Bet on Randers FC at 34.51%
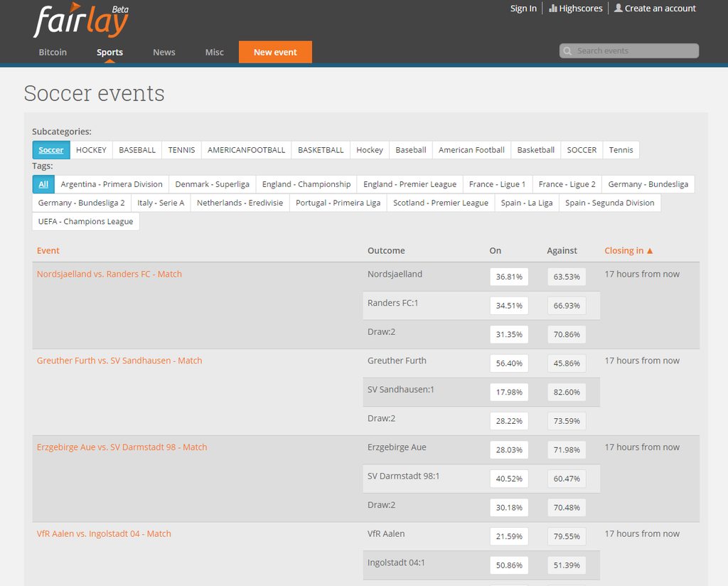Viewport: 728px width, 586px height. [x=509, y=306]
